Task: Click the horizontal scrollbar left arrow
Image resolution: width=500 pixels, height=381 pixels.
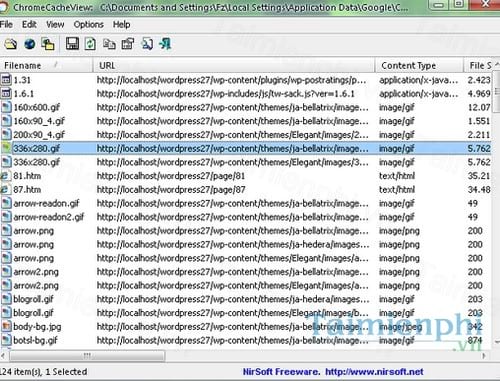Action: tap(3, 356)
